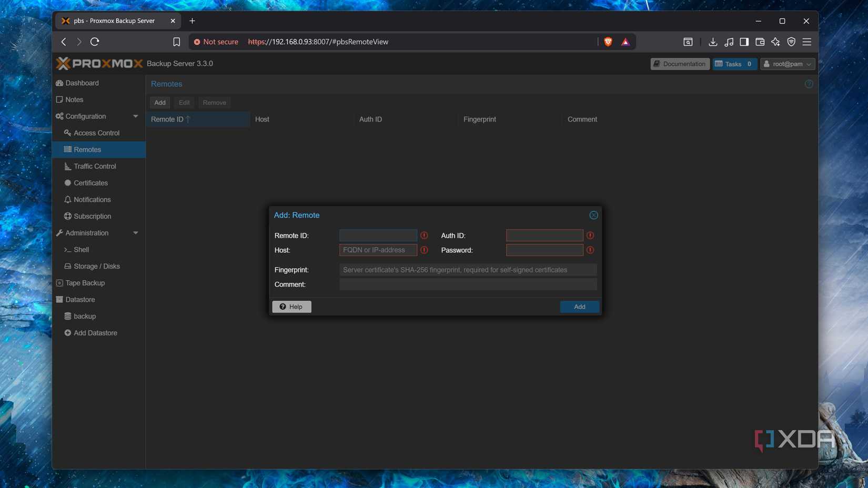
Task: Focus the Comment input field
Action: (x=468, y=284)
